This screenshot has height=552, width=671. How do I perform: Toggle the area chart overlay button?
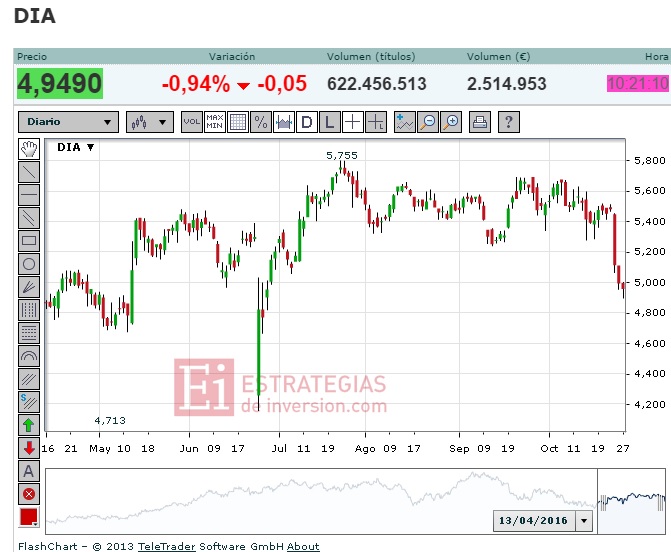point(284,122)
